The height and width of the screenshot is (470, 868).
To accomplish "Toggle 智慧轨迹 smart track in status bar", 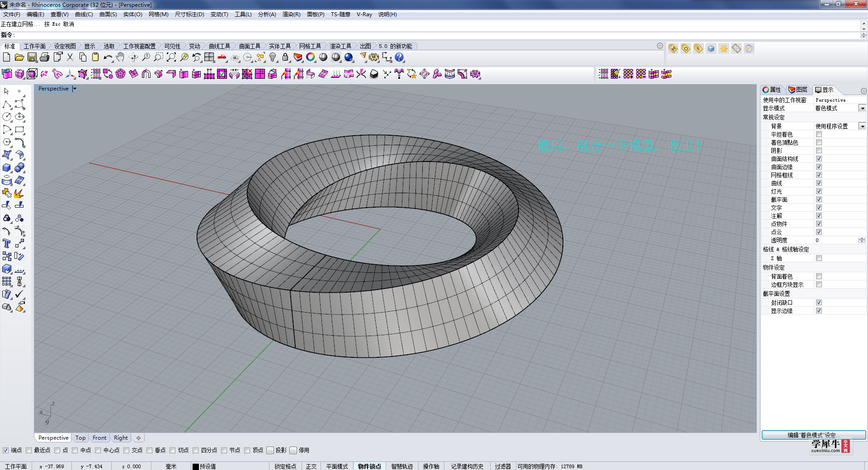I will pyautogui.click(x=402, y=466).
